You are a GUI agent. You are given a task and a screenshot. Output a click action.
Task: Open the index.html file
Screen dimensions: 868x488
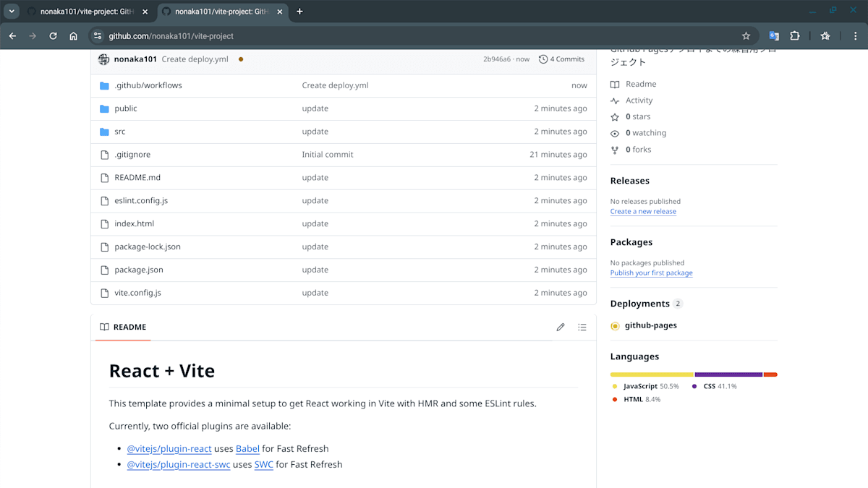coord(135,224)
